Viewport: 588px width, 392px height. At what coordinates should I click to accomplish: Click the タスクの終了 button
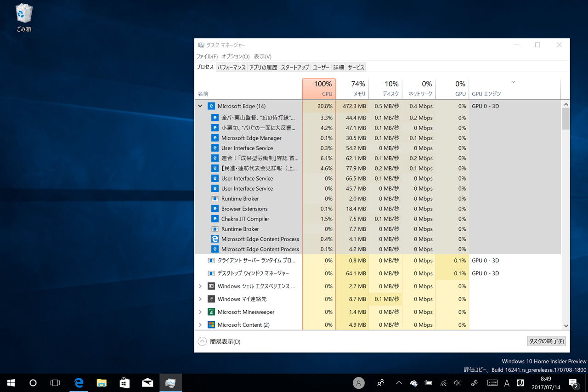(546, 341)
